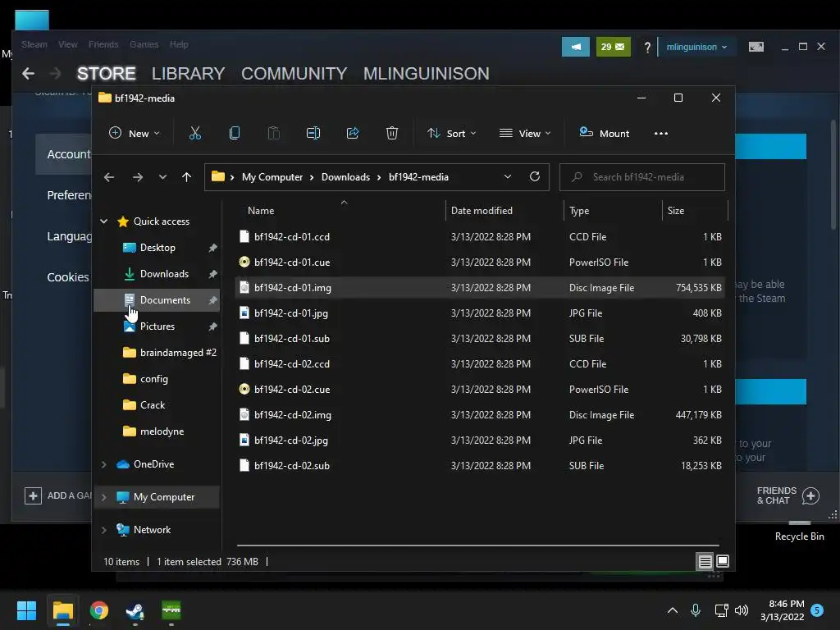Open Documents in Quick access

pos(157,300)
